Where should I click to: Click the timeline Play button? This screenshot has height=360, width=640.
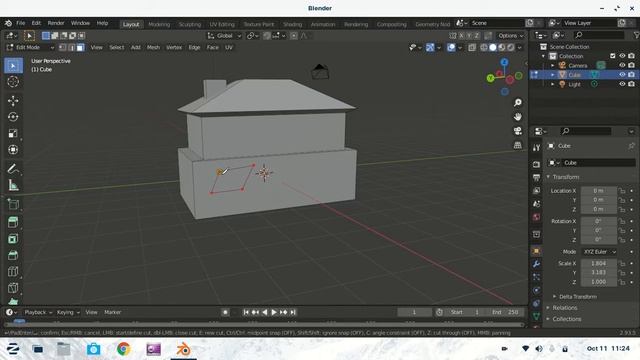(274, 312)
